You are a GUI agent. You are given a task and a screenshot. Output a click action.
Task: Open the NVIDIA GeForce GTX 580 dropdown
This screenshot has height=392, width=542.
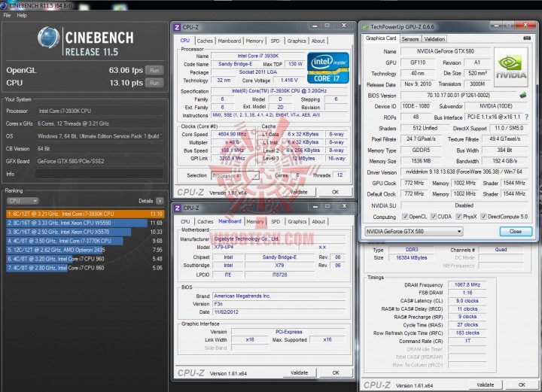coord(414,231)
